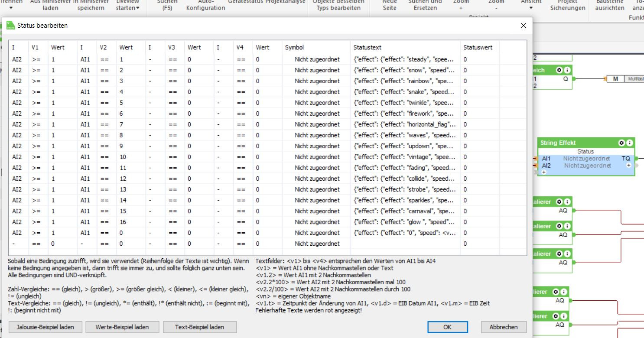The height and width of the screenshot is (338, 644).
Task: Click In Miniserver speichern
Action: tap(91, 5)
